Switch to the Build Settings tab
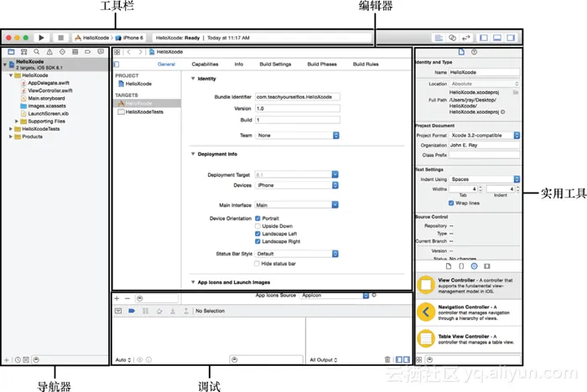587x392 pixels. [275, 64]
